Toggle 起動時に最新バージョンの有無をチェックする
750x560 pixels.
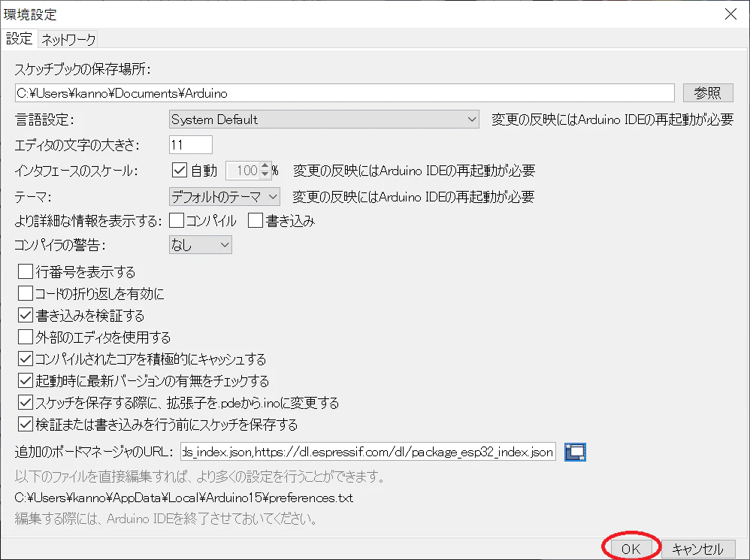tap(26, 380)
